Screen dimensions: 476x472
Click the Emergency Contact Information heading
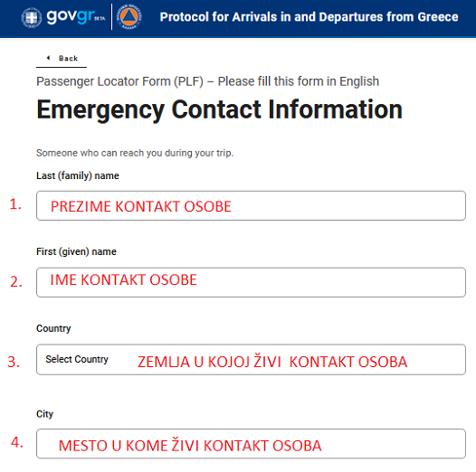(220, 109)
